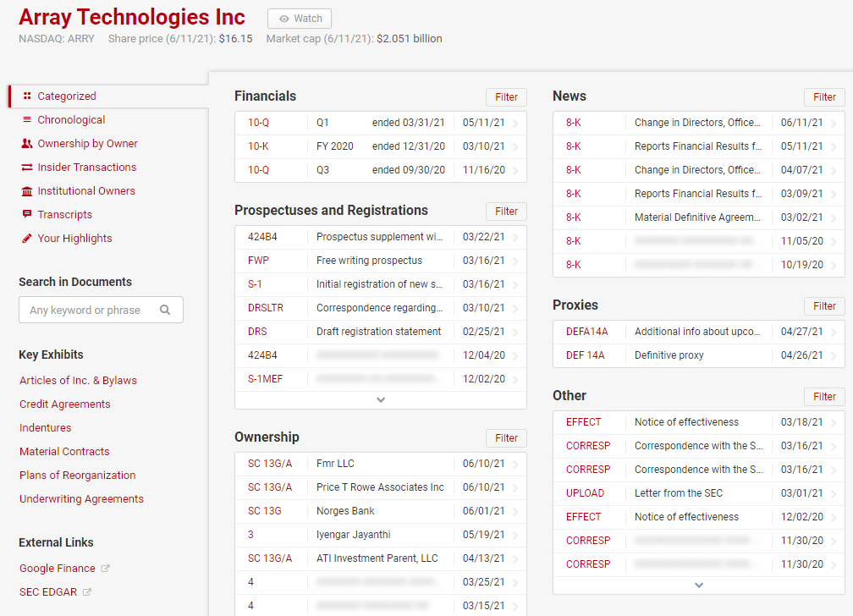Click the SEC EDGAR external link icon
This screenshot has width=853, height=616.
pos(87,592)
